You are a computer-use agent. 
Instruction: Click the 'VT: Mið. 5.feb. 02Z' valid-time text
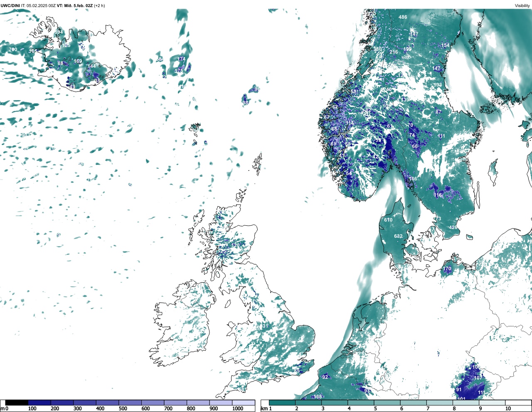coord(74,6)
